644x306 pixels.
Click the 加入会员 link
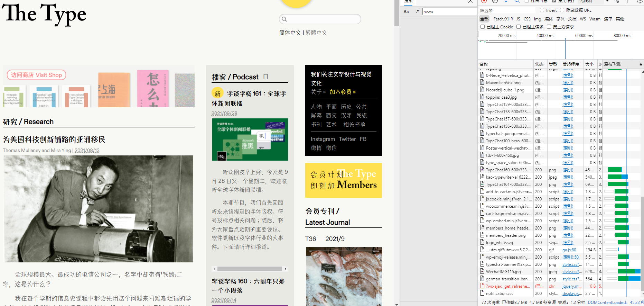(342, 92)
